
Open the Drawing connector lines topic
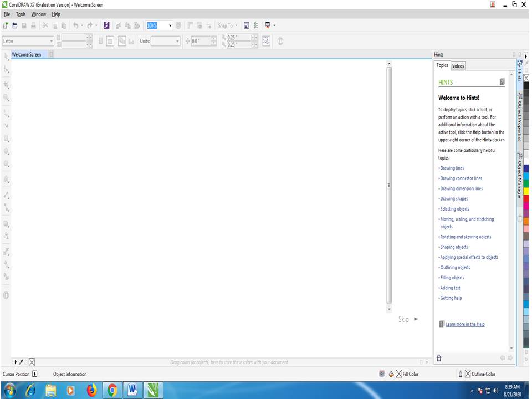click(x=461, y=178)
